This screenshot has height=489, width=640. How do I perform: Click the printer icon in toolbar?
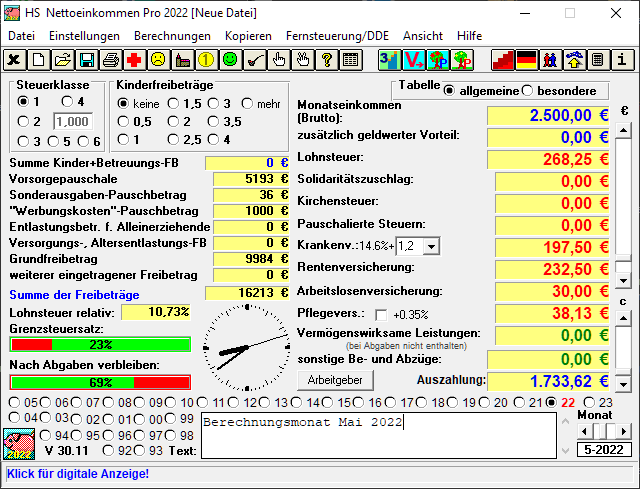pyautogui.click(x=110, y=60)
